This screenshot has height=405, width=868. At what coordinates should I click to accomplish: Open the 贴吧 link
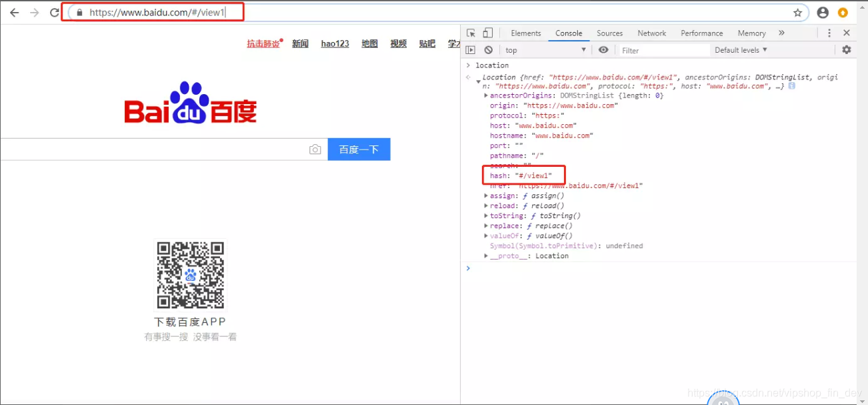pos(427,43)
